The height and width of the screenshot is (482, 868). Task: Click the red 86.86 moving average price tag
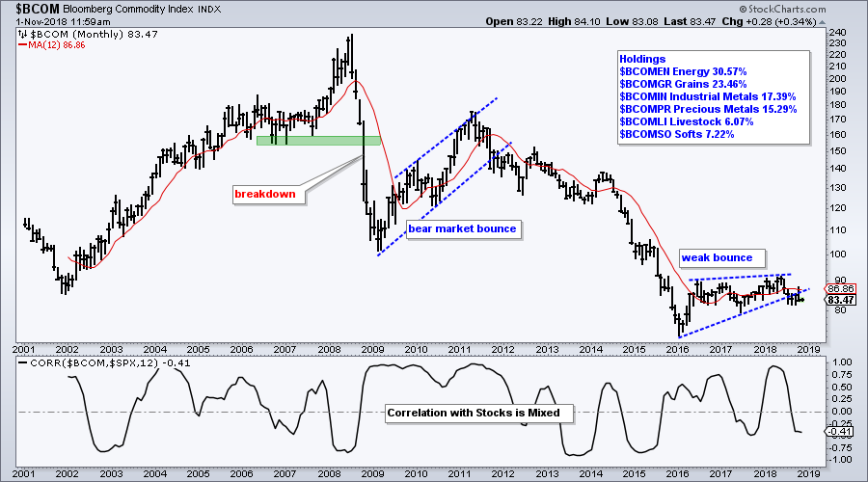[840, 288]
